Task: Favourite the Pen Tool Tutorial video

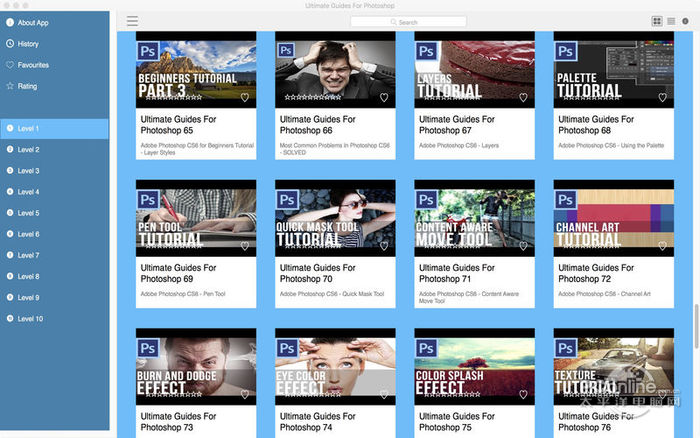Action: [245, 246]
